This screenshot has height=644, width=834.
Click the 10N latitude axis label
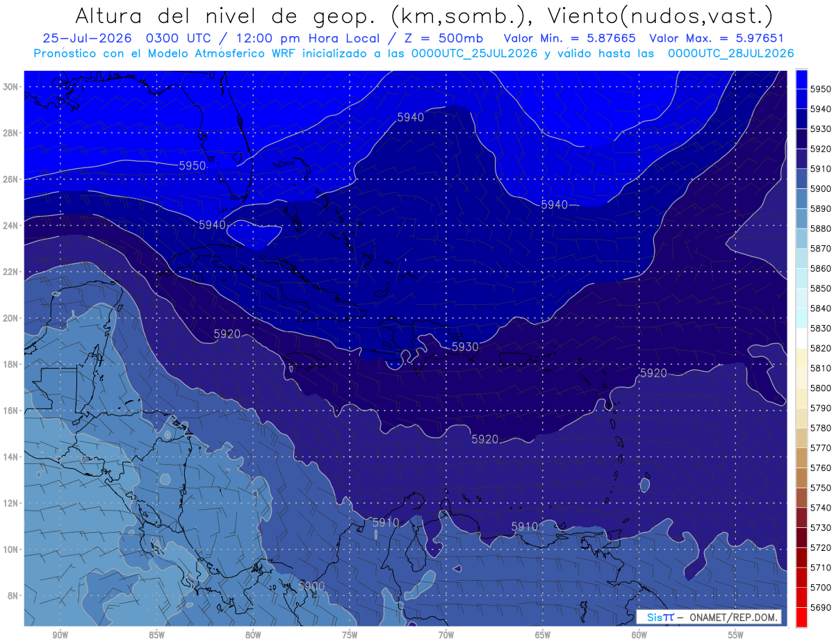10,550
